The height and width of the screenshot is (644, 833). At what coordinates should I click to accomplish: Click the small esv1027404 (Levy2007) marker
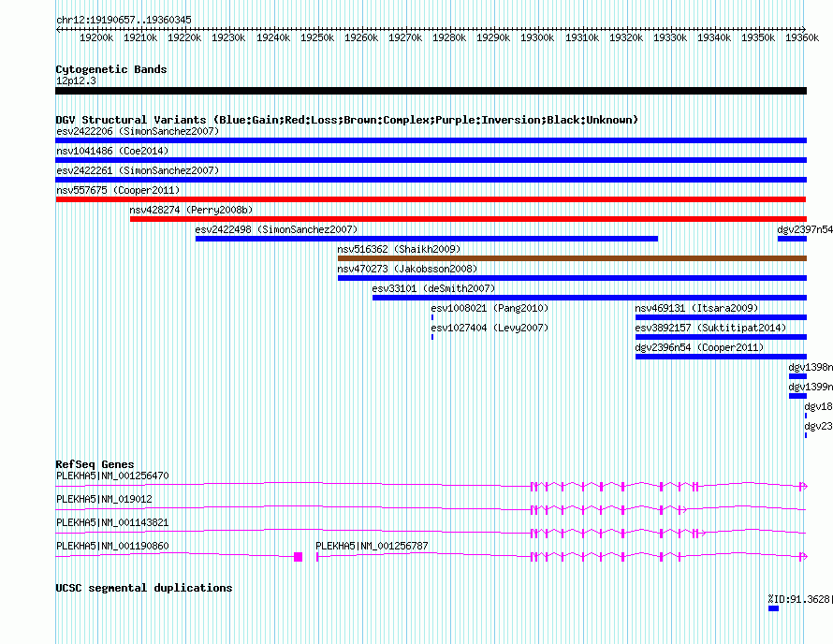pos(432,337)
